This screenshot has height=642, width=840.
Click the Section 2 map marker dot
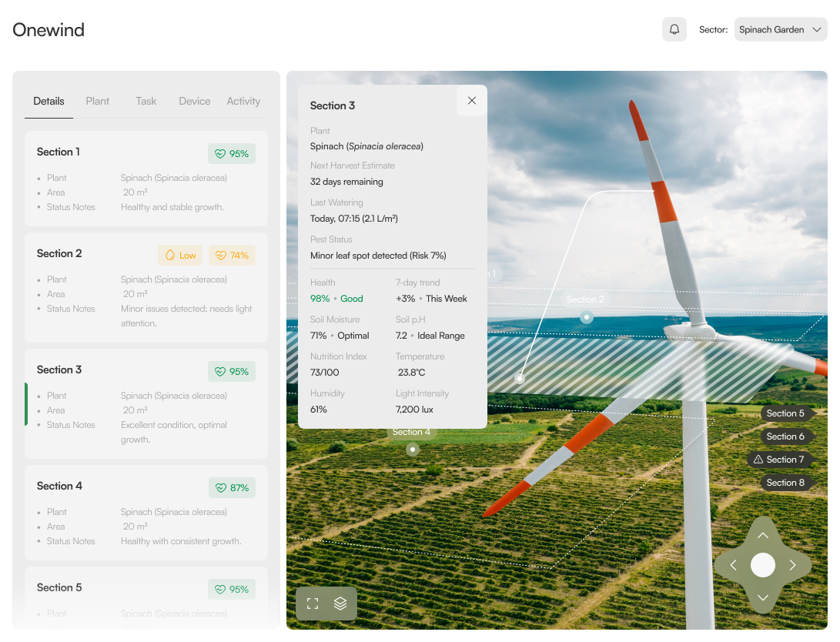click(x=587, y=317)
